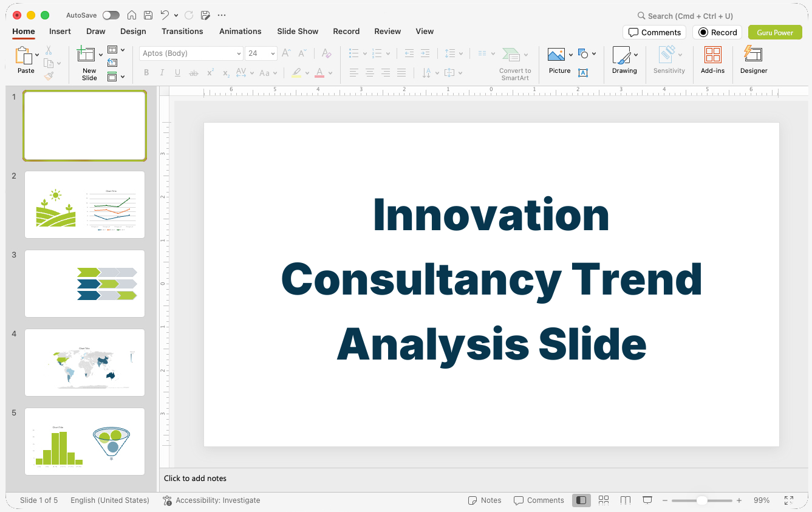Switch to Reading view in status bar
Screen dimensions: 812x512
(626, 500)
